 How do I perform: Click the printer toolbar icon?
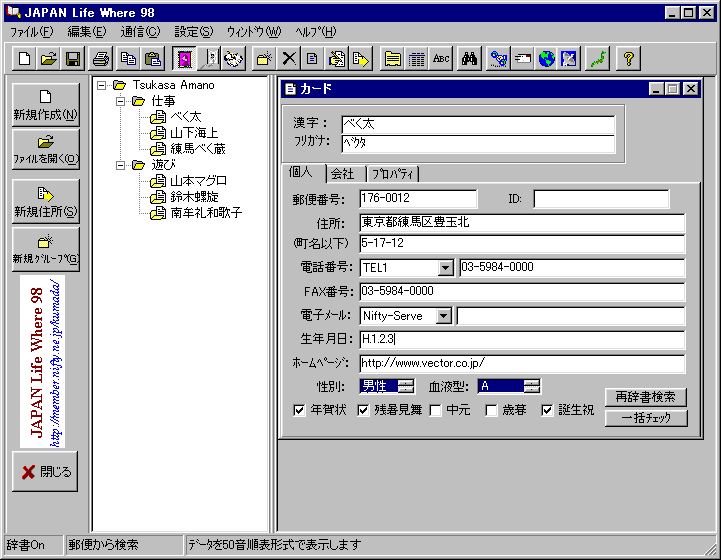[101, 59]
